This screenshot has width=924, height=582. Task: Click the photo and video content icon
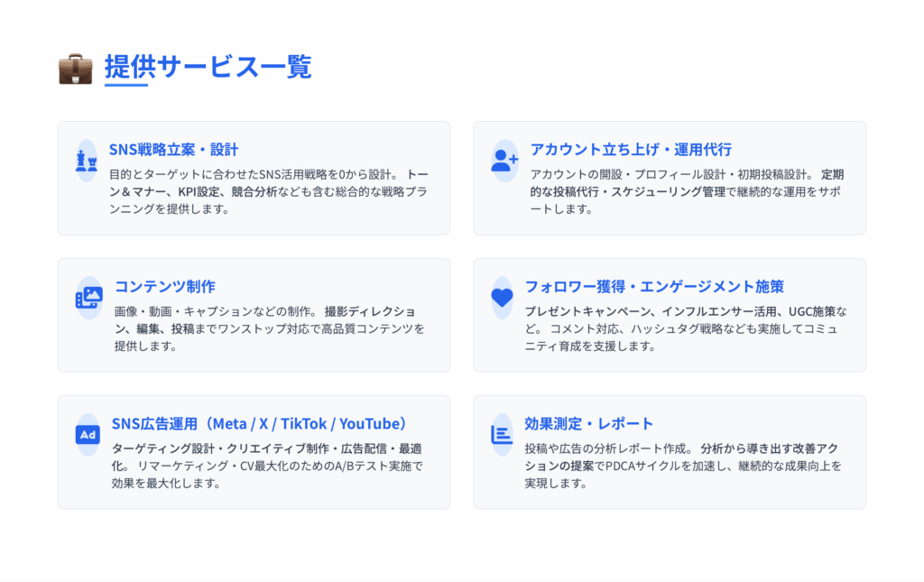pos(89,298)
